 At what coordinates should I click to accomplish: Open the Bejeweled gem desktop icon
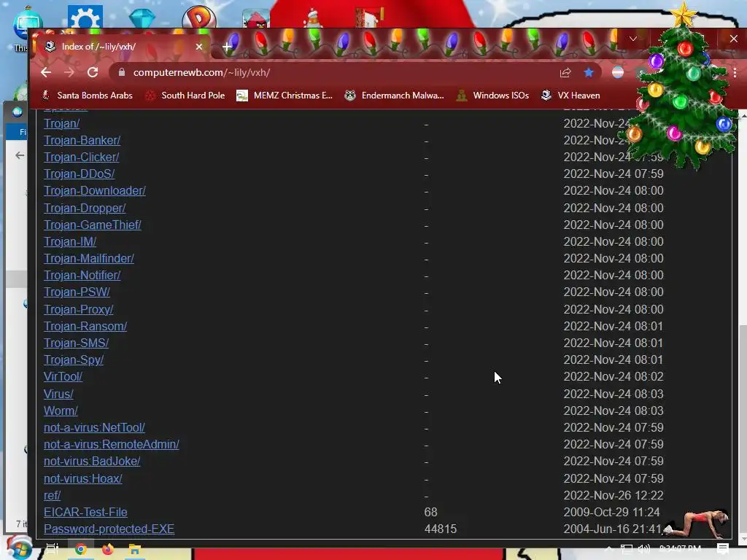pyautogui.click(x=142, y=18)
